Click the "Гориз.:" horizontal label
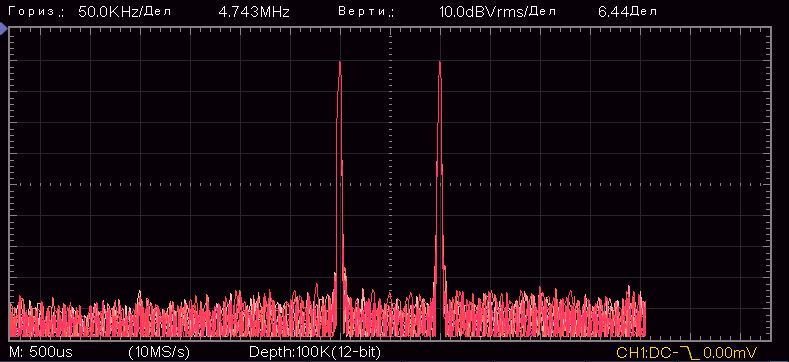 pyautogui.click(x=36, y=12)
